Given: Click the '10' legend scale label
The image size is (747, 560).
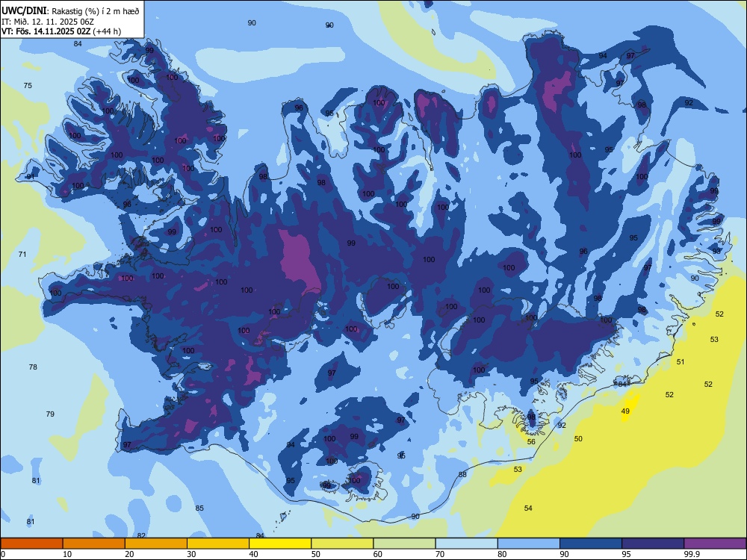Looking at the screenshot, I should click(x=68, y=554).
